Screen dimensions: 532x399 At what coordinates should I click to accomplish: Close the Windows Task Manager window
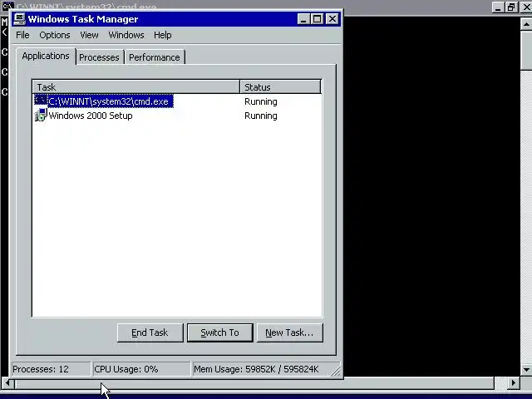(x=332, y=19)
